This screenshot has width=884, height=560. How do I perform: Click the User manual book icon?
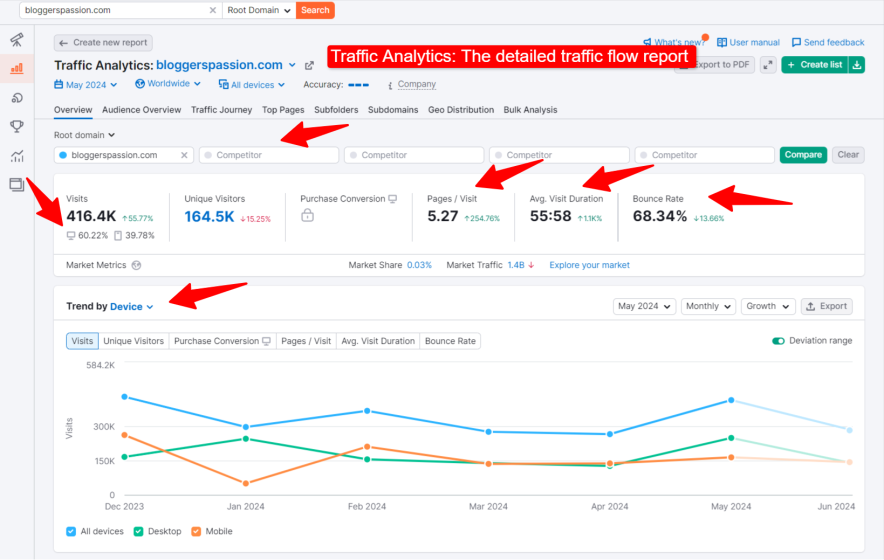point(722,42)
